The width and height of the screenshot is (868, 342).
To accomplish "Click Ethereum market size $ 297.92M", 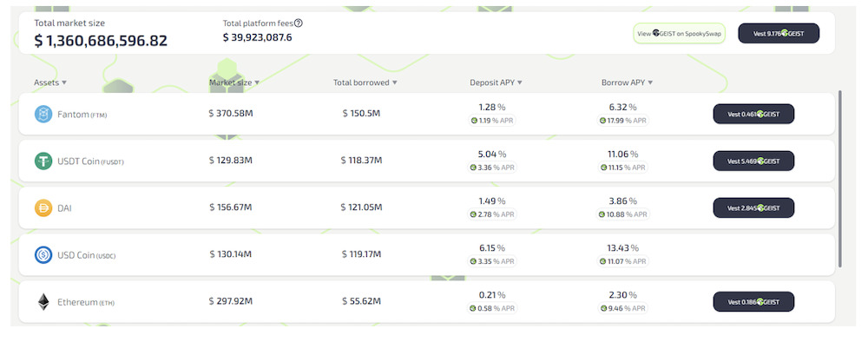I will pyautogui.click(x=231, y=301).
